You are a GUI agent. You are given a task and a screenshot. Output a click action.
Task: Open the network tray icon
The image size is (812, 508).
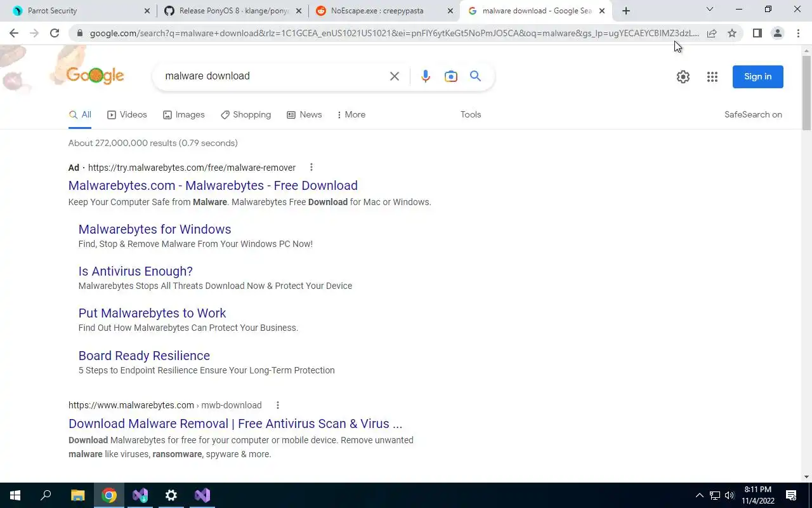tap(715, 495)
